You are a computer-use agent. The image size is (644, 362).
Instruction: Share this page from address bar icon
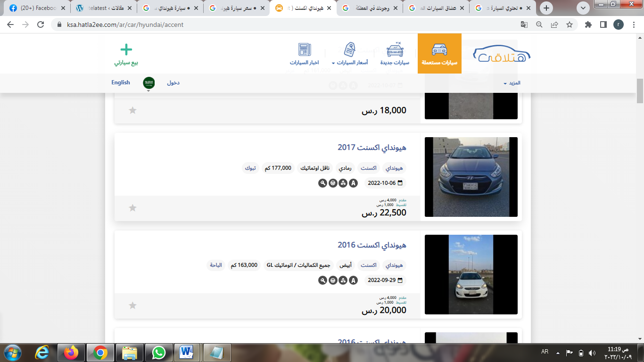554,25
